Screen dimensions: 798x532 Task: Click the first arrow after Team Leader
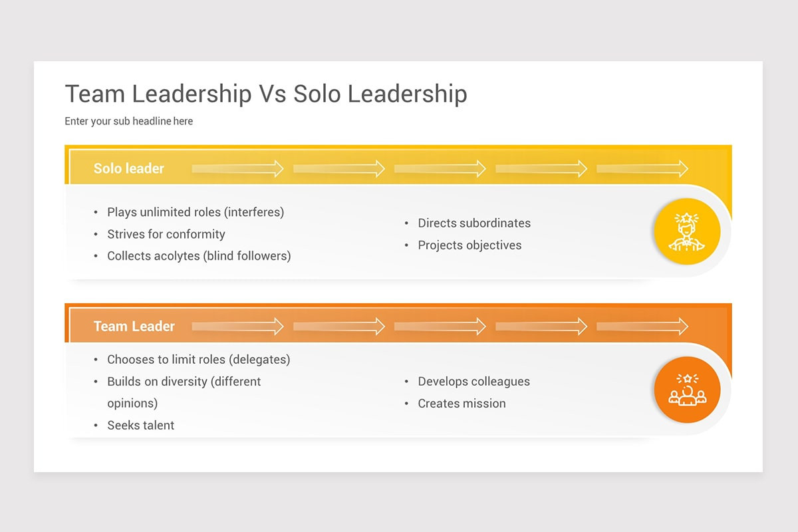(x=238, y=327)
